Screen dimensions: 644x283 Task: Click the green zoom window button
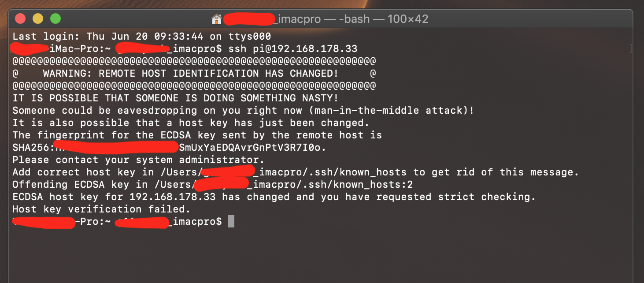tap(55, 19)
